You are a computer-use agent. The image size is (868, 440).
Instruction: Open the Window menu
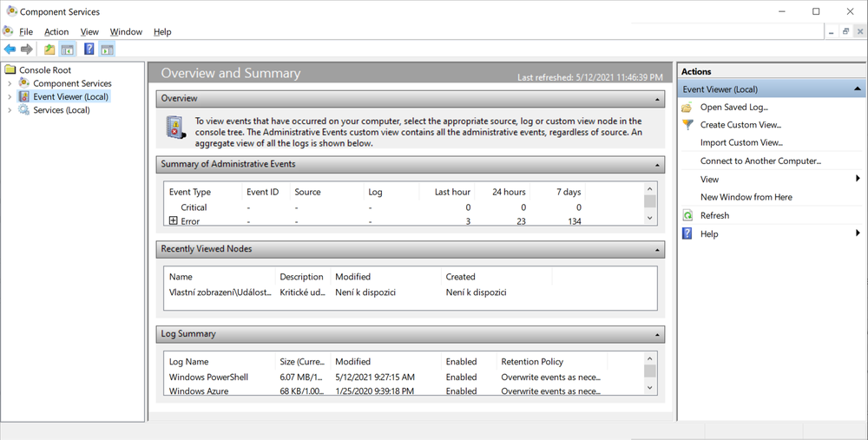(x=126, y=32)
